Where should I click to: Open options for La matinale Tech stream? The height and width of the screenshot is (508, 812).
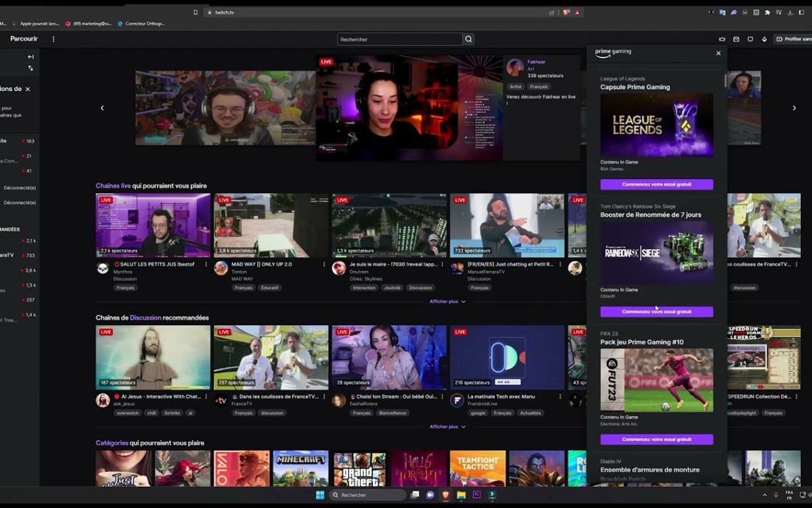(560, 397)
